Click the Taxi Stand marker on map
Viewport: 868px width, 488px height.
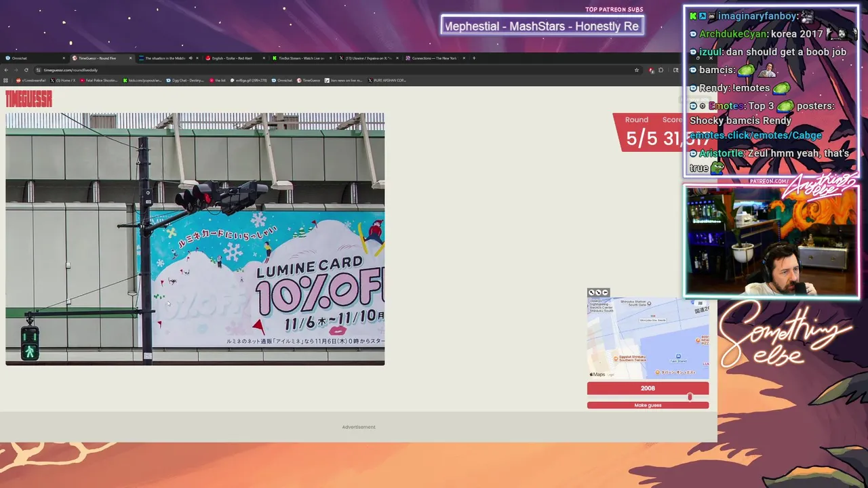pos(678,357)
